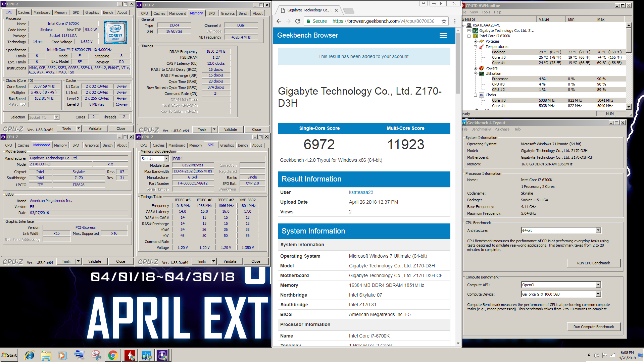This screenshot has height=362, width=644.
Task: Click the Intel Core i7 logo in CPU-Z
Action: tap(115, 33)
